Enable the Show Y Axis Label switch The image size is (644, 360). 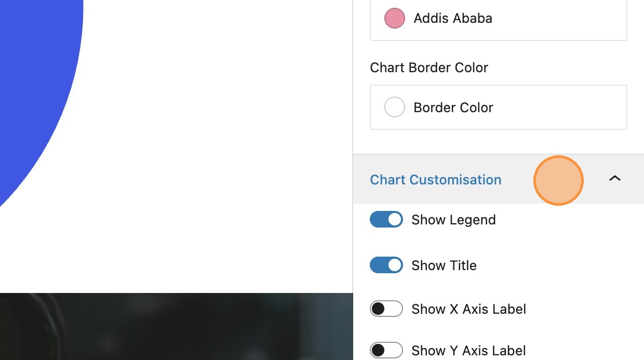coord(386,350)
